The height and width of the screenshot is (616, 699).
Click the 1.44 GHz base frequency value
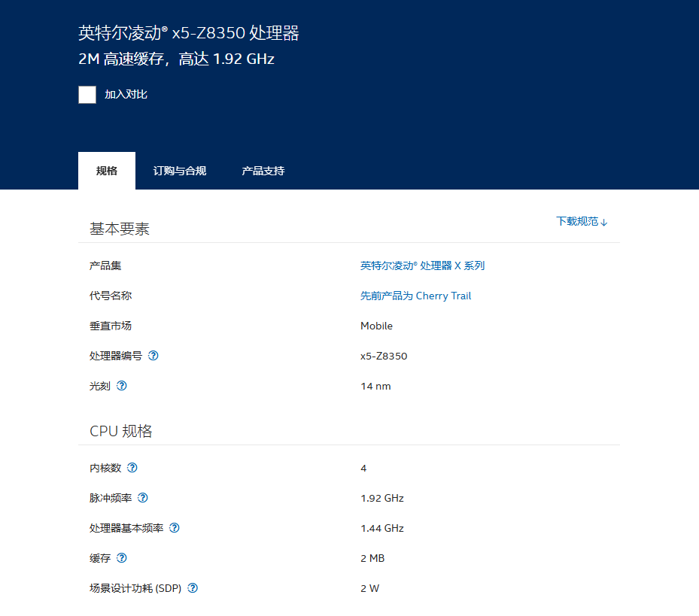pyautogui.click(x=382, y=528)
